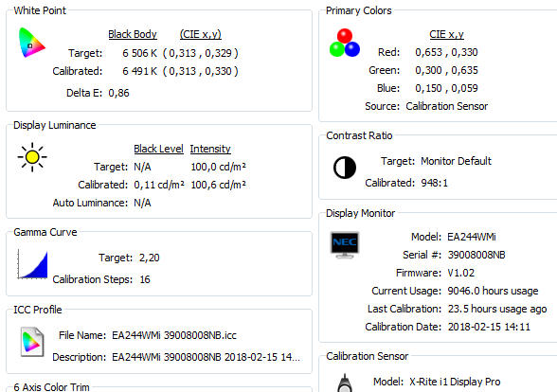Click the Primary Colors CIE x,y header
Screen dimensions: 557x392
(x=446, y=34)
